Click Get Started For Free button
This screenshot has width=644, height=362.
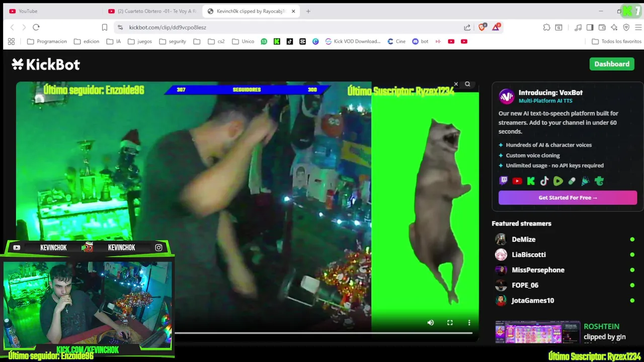click(568, 198)
